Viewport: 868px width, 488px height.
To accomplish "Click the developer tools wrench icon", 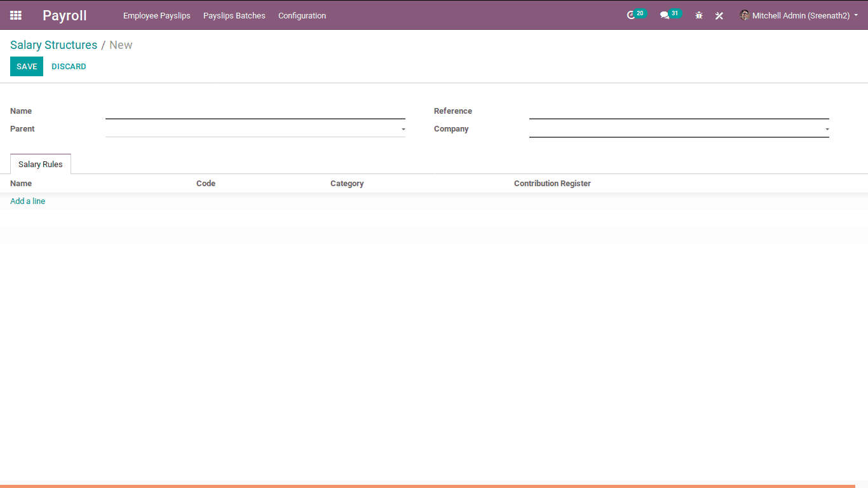I will coord(719,15).
